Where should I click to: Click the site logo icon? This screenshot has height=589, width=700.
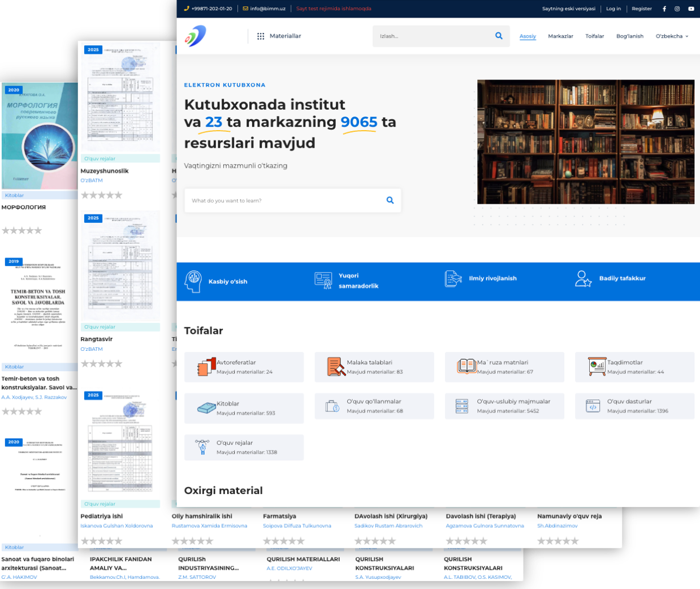(x=196, y=36)
